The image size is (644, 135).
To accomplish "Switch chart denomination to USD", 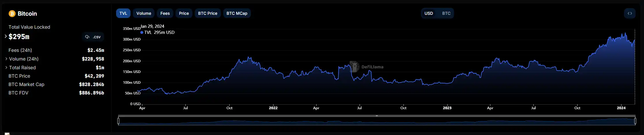I will point(429,13).
